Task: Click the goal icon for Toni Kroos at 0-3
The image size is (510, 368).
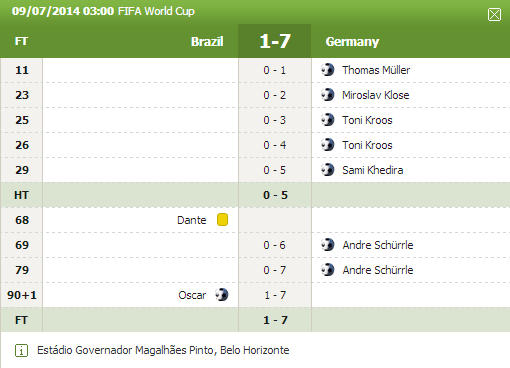Action: tap(328, 120)
